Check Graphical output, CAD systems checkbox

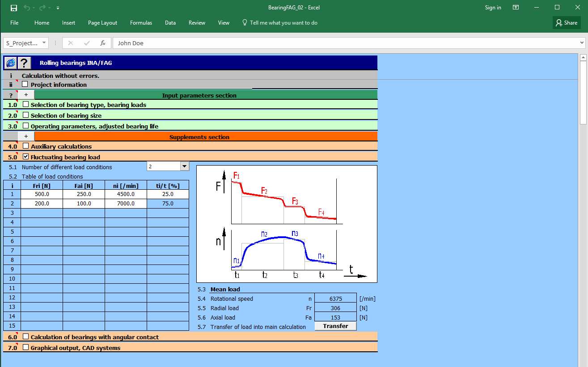click(25, 347)
